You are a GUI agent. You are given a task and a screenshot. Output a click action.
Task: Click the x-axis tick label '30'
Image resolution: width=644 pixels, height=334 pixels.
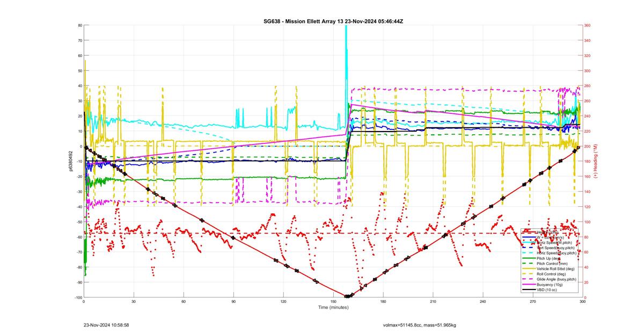point(134,301)
